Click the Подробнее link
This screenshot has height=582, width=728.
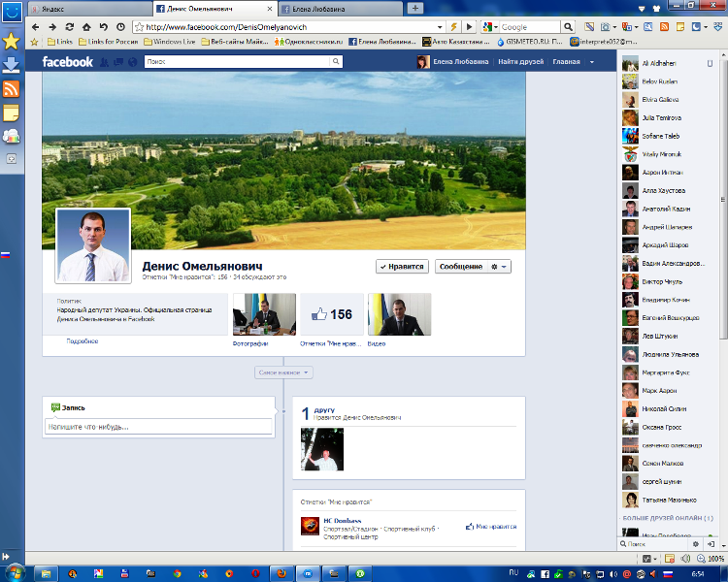point(83,341)
